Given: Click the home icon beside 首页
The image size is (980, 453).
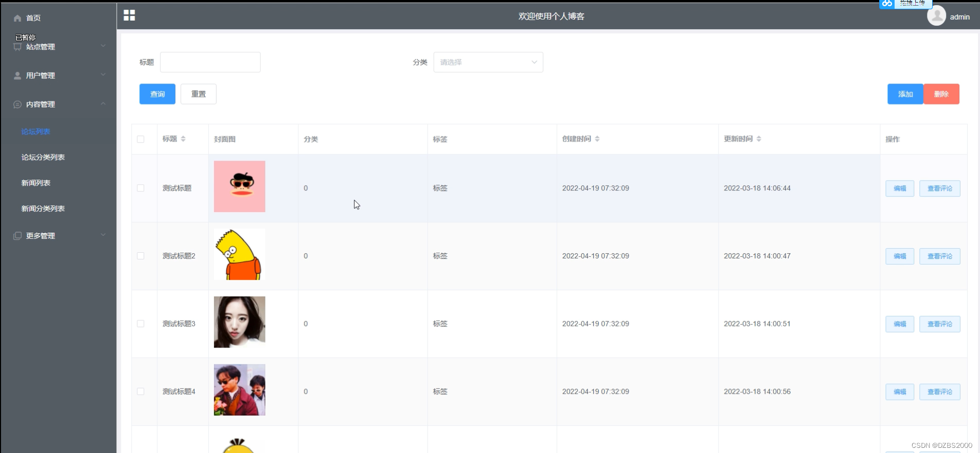Looking at the screenshot, I should click(x=17, y=18).
